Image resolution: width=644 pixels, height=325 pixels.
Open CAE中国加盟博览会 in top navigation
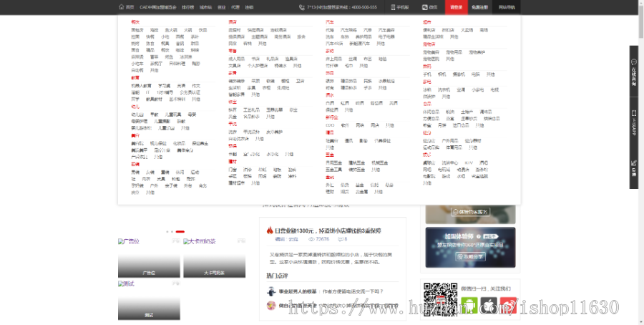tap(158, 7)
